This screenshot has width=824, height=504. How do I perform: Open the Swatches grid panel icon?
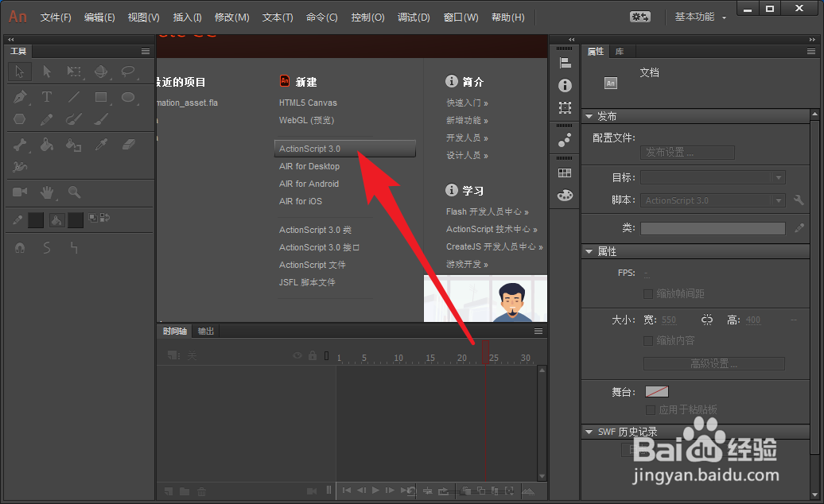[565, 173]
